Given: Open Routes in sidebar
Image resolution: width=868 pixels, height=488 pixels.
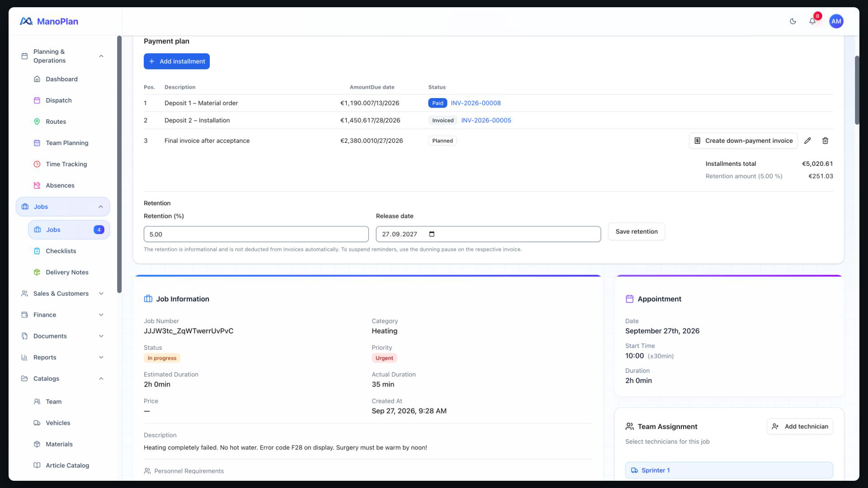Looking at the screenshot, I should tap(56, 122).
